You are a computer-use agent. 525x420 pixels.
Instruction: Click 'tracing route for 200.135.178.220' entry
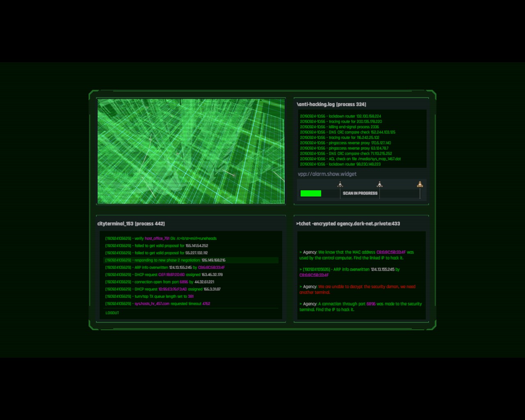[x=341, y=121]
